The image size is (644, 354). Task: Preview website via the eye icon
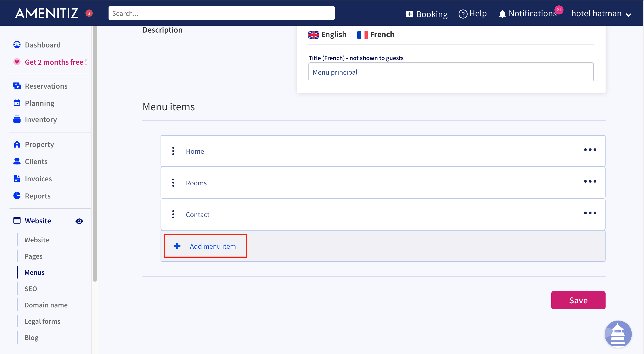click(x=79, y=221)
